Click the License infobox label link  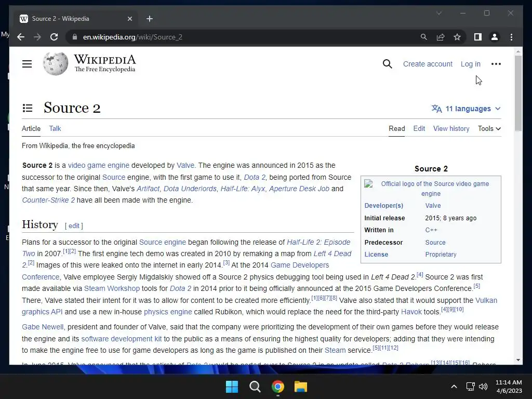[x=376, y=255]
